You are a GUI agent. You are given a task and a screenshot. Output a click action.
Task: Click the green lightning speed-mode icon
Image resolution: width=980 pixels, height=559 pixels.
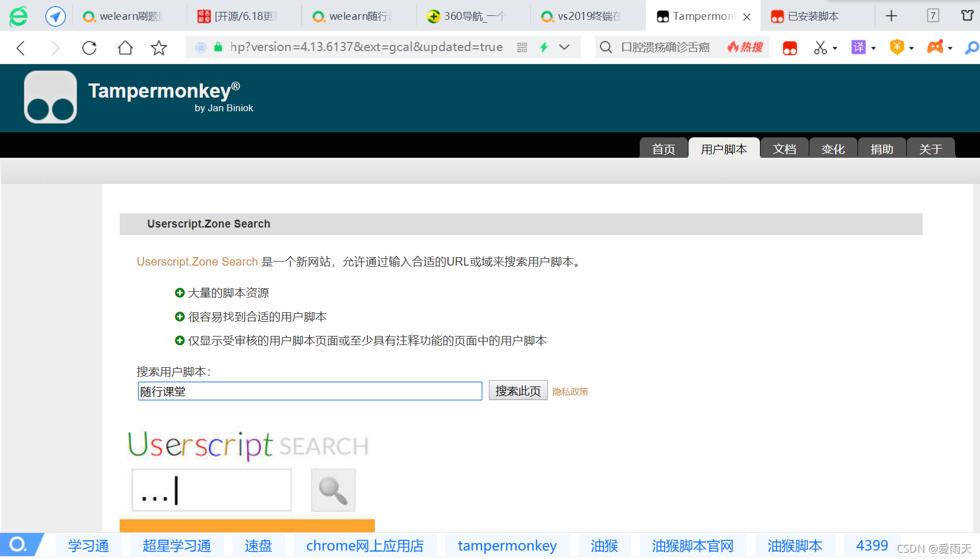(544, 48)
